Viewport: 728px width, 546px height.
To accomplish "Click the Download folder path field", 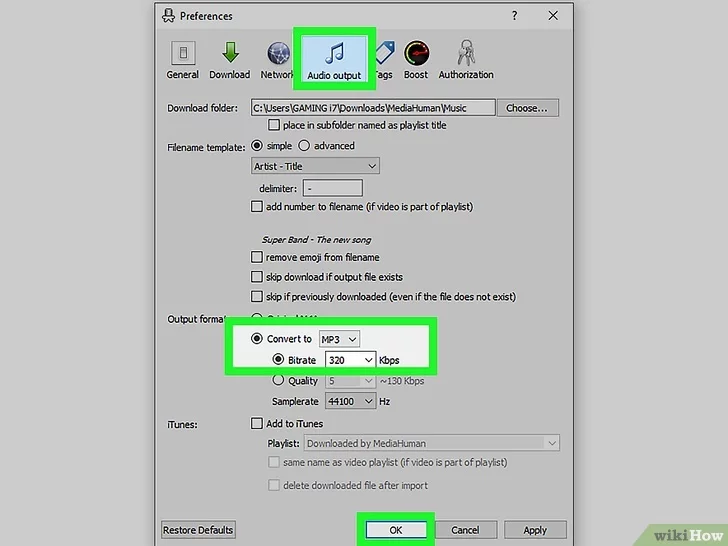I will tap(373, 108).
